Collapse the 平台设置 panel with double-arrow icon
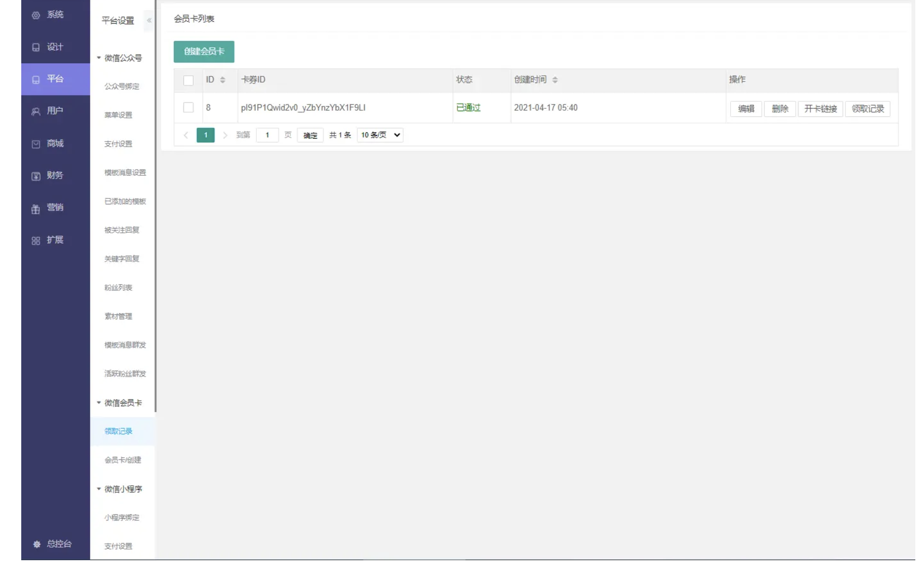The height and width of the screenshot is (566, 924). point(149,20)
